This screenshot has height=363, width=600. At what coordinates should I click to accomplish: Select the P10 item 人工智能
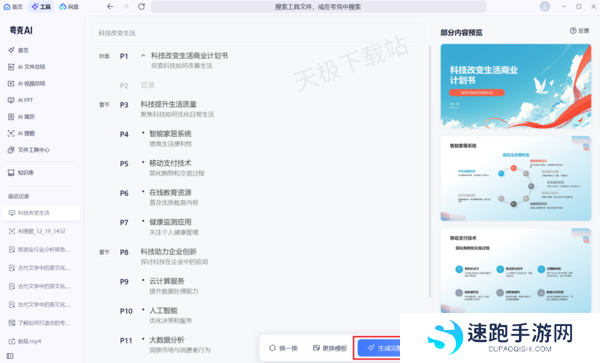coord(163,311)
